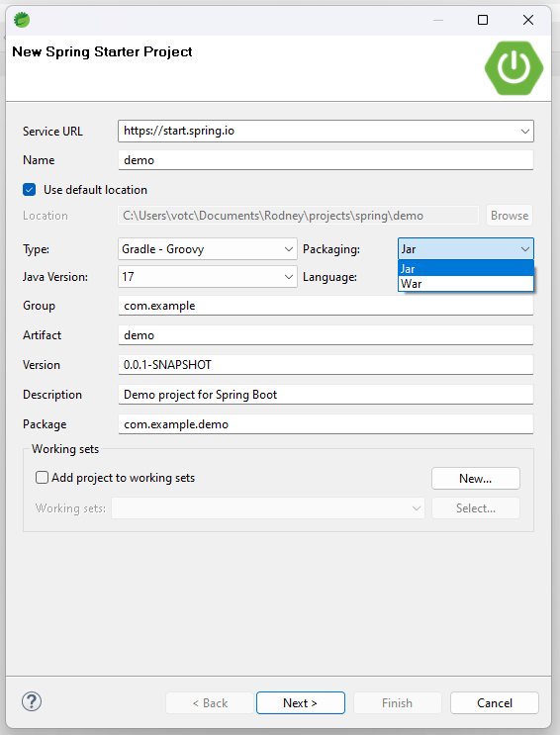Click the Spring leaf icon in title bar
Viewport: 560px width, 735px height.
click(22, 20)
